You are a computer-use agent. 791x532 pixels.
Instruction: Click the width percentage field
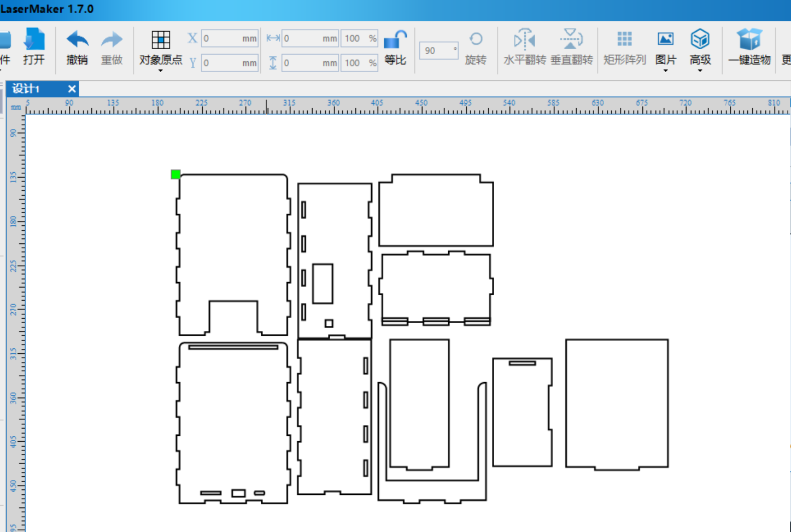click(x=359, y=38)
